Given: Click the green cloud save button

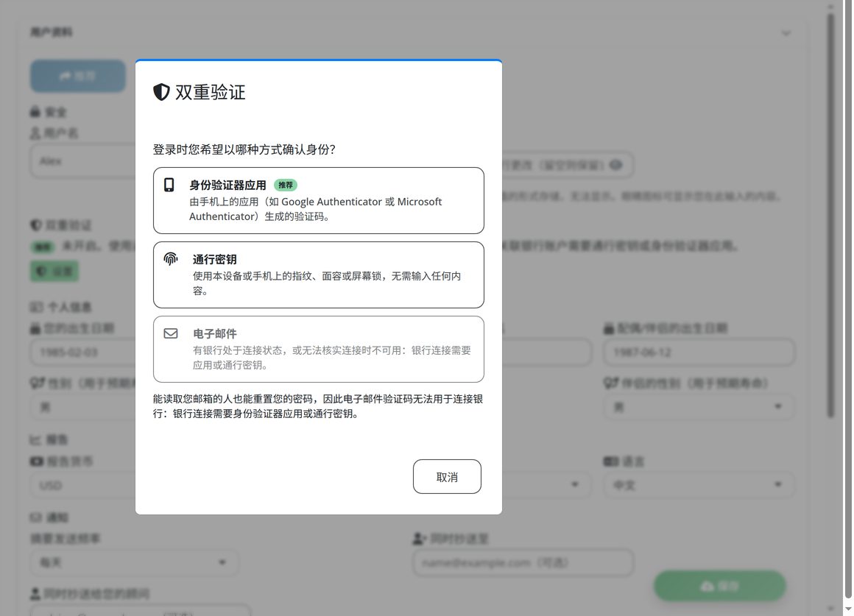Looking at the screenshot, I should click(720, 586).
